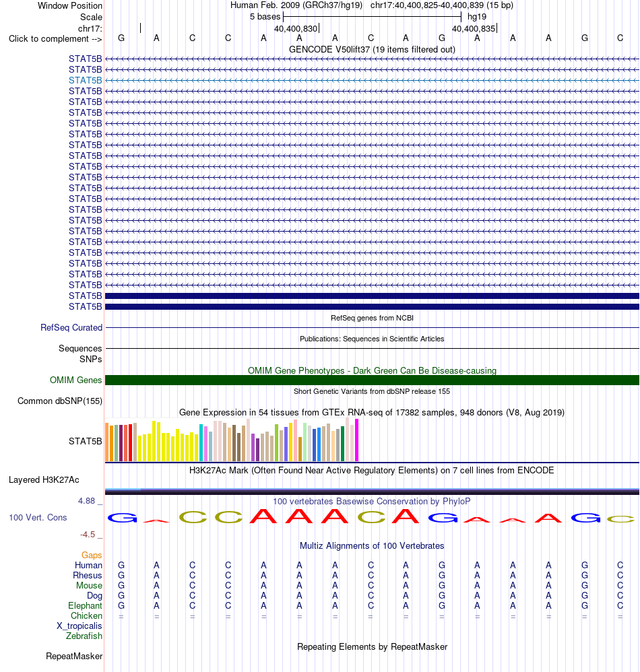
Task: Click 'Click to complement -->' to complement bases
Action: (x=55, y=38)
